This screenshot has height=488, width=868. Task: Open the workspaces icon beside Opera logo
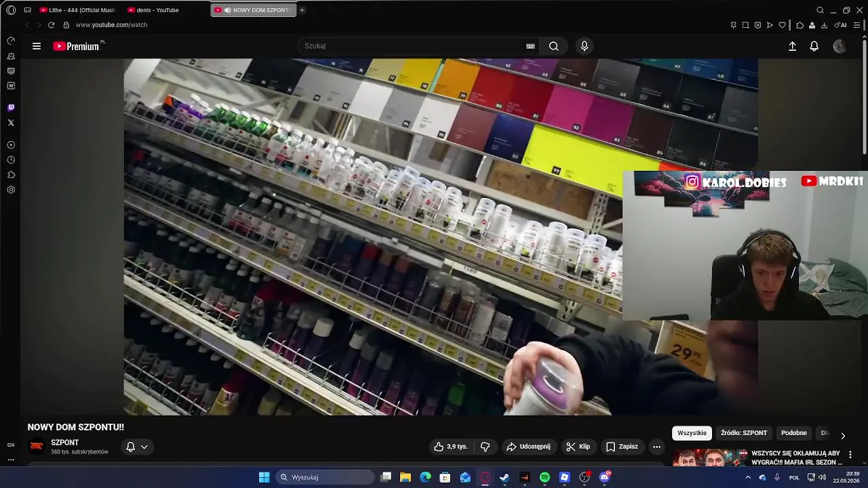[28, 10]
